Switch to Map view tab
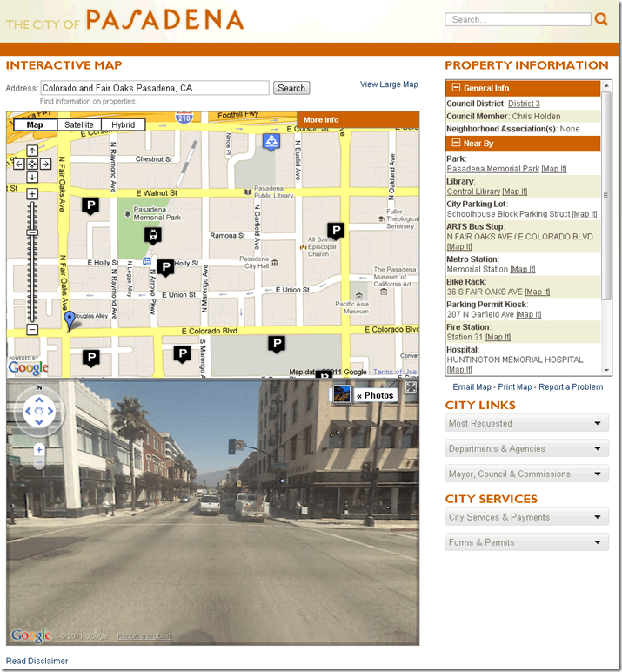This screenshot has height=672, width=622. click(x=35, y=124)
